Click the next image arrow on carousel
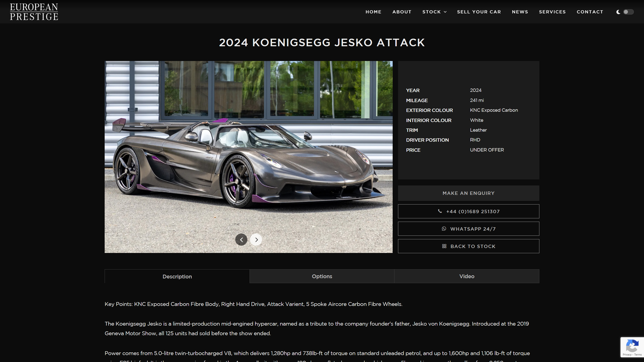 [256, 240]
